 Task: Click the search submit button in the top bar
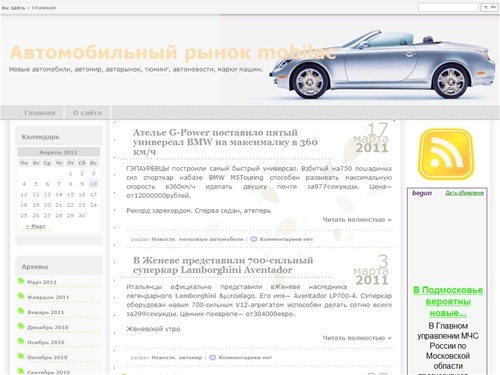(x=489, y=7)
